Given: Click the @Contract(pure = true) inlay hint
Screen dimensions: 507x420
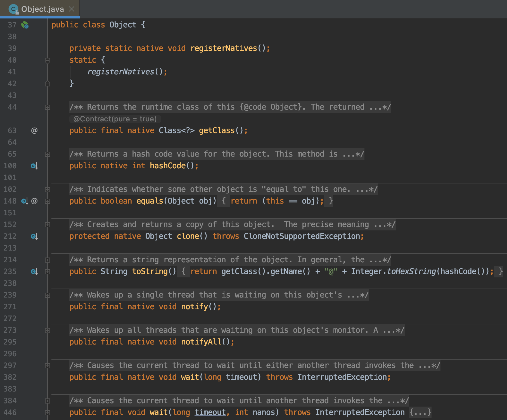Looking at the screenshot, I should coord(115,119).
